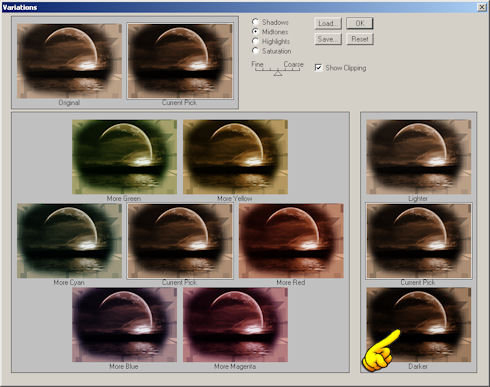Viewport: 490px width, 387px height.
Task: Toggle the Show Clipping checkbox
Action: tap(318, 68)
